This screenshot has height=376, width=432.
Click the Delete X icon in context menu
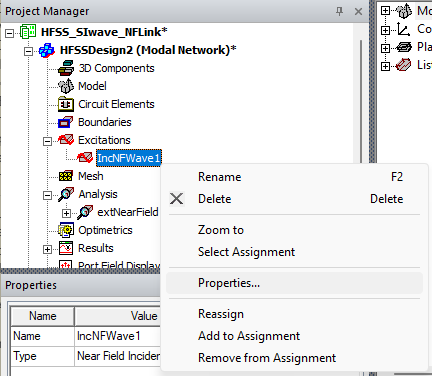click(x=177, y=199)
